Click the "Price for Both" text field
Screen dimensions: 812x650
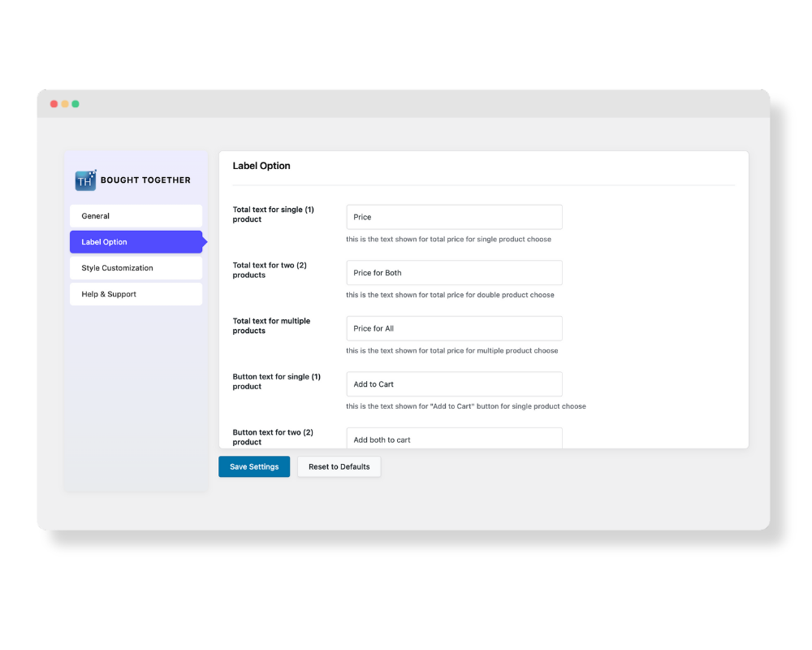454,273
